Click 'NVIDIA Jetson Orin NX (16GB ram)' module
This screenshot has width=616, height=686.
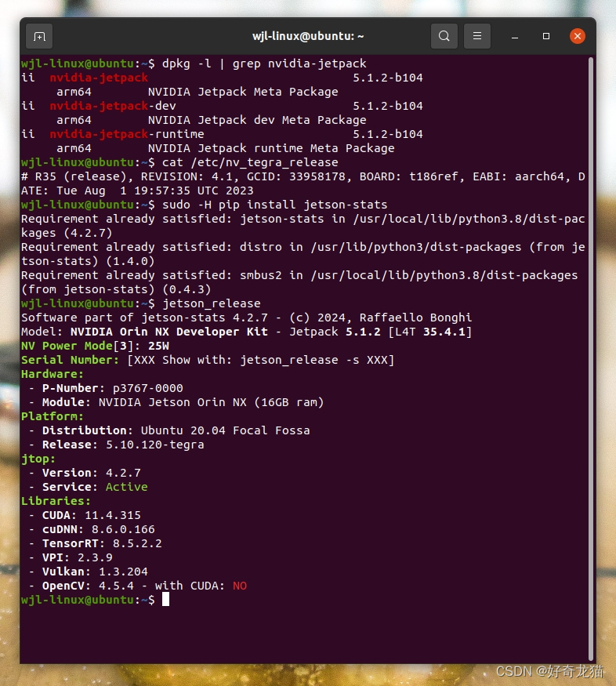click(211, 402)
